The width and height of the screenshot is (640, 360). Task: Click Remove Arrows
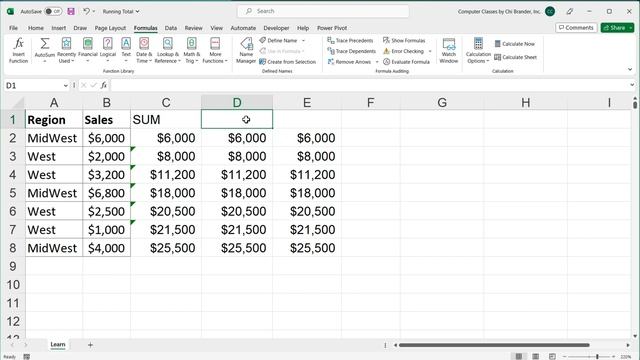(x=349, y=62)
